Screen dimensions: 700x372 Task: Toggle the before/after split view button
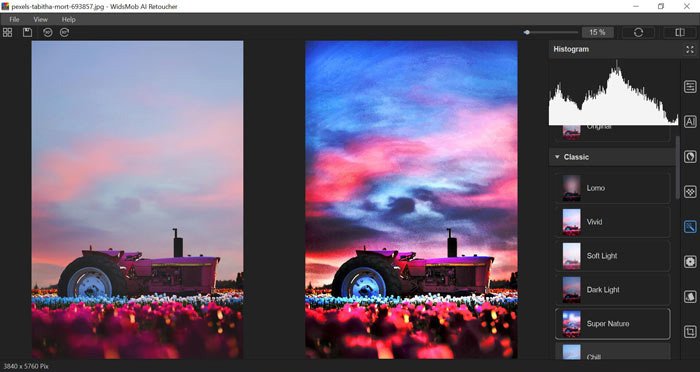[680, 32]
